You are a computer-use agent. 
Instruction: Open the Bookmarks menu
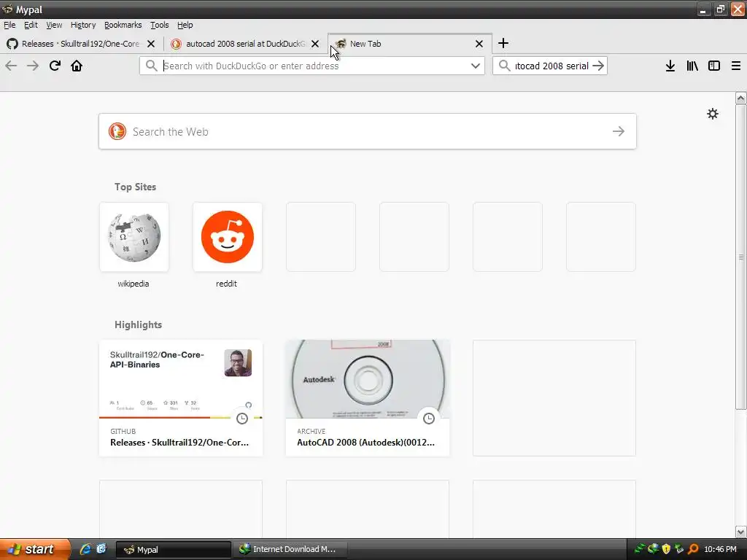tap(123, 25)
